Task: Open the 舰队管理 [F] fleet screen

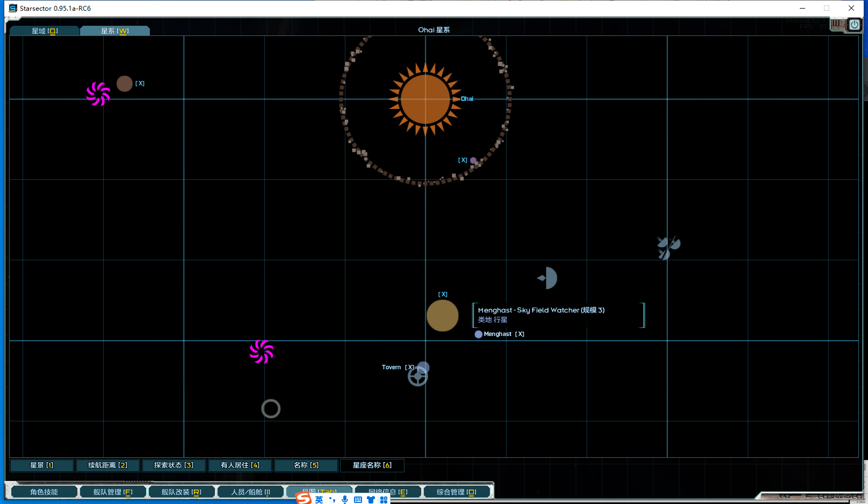Action: (113, 492)
